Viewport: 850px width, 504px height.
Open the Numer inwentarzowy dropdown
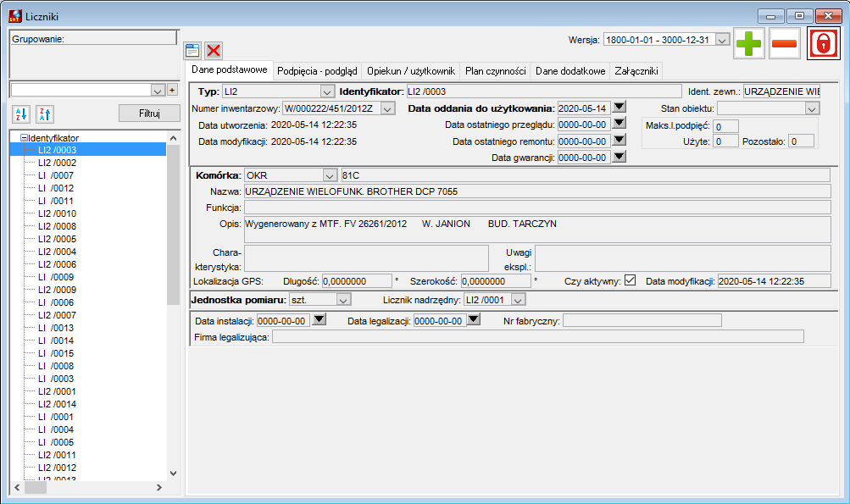click(x=387, y=108)
